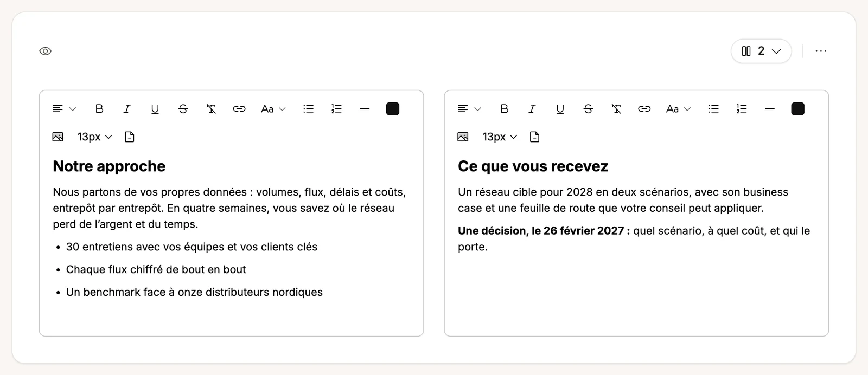Click paragraph starting 'Nous partons de vos propres données'
The image size is (868, 375).
pos(229,208)
